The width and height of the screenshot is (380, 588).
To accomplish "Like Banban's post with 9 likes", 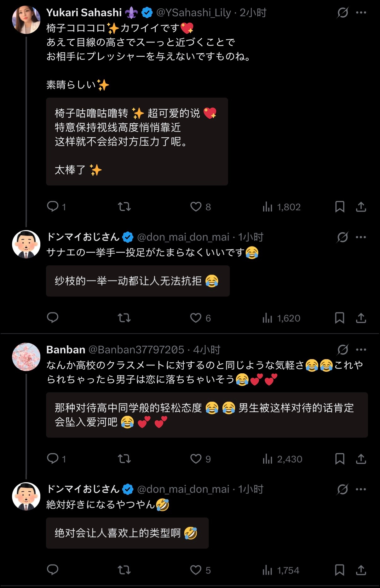I will pos(200,459).
